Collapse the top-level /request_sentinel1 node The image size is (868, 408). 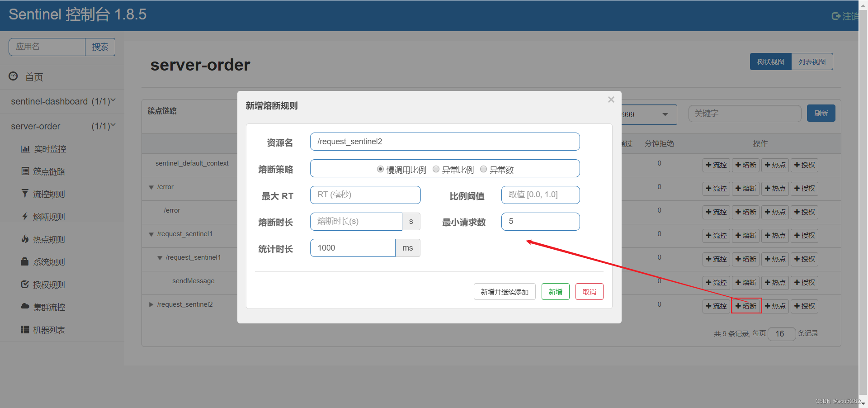[x=151, y=234]
